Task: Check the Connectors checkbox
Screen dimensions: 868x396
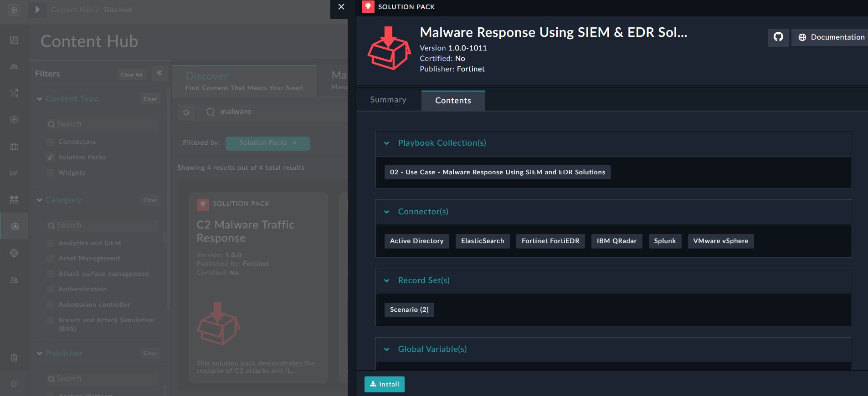Action: [x=51, y=142]
